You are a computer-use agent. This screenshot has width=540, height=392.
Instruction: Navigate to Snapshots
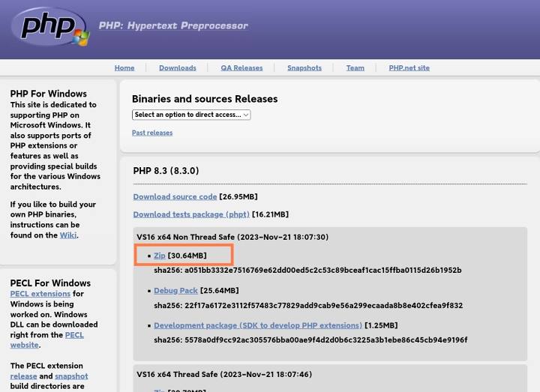(x=304, y=67)
